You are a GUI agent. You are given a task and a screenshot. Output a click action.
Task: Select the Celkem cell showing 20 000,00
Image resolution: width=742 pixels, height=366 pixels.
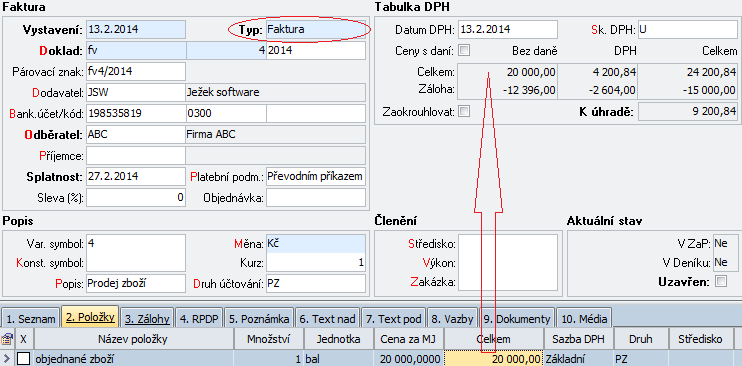point(494,359)
